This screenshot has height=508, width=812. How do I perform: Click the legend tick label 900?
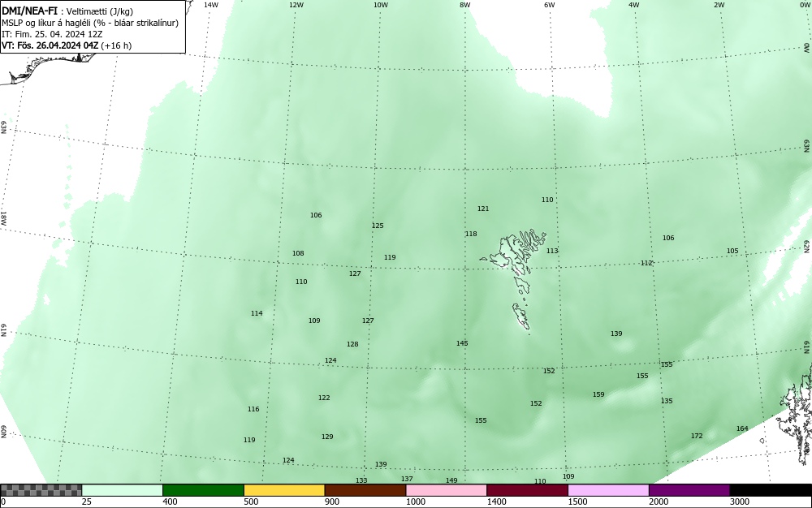point(332,502)
